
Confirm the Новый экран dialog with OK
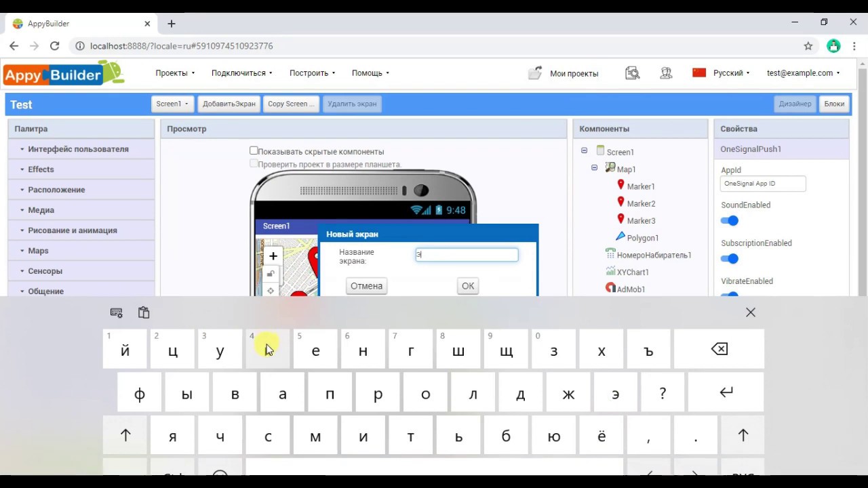click(468, 286)
